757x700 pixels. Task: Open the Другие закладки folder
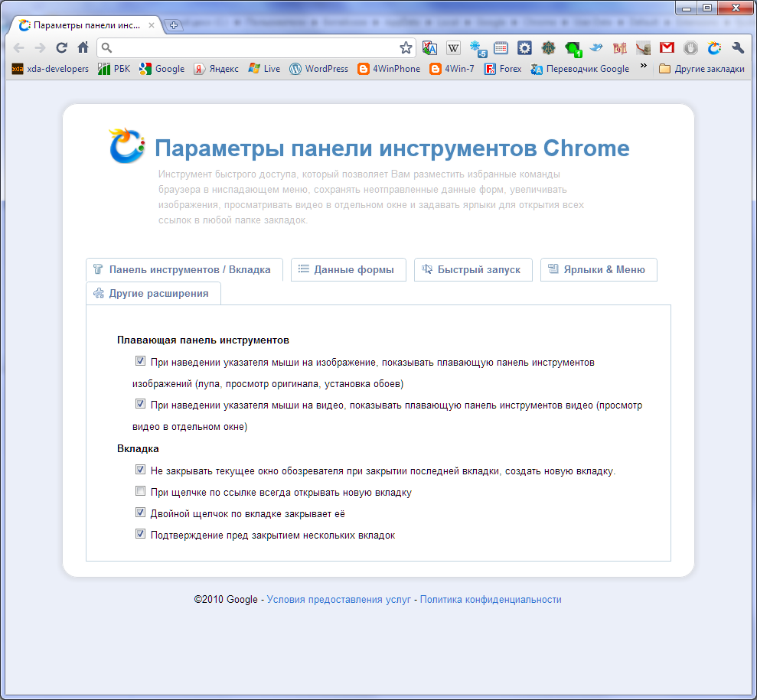[x=702, y=69]
